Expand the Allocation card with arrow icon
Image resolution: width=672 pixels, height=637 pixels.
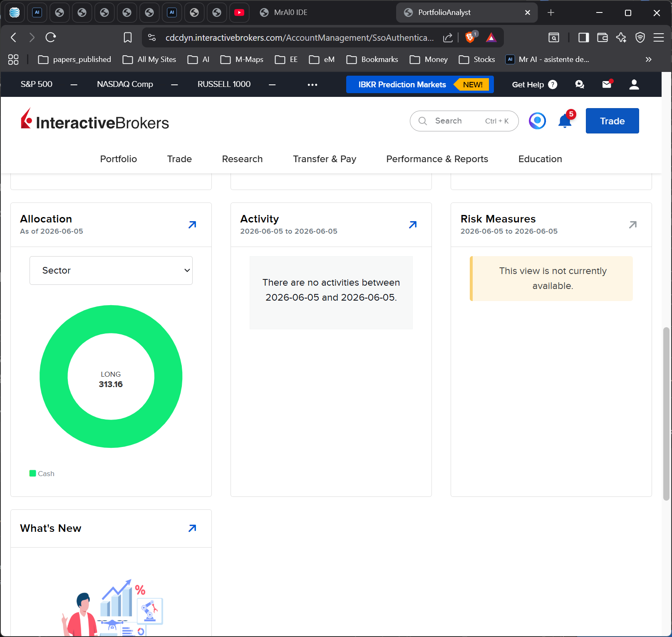(192, 225)
